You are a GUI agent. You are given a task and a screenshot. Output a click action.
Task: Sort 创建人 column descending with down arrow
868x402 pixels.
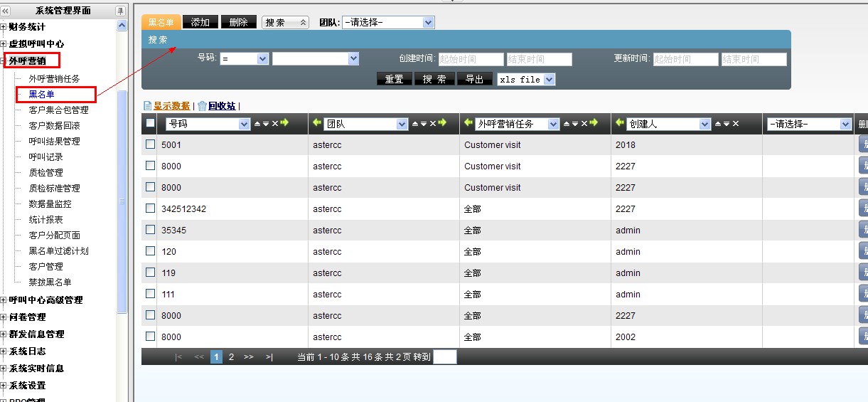tap(727, 124)
